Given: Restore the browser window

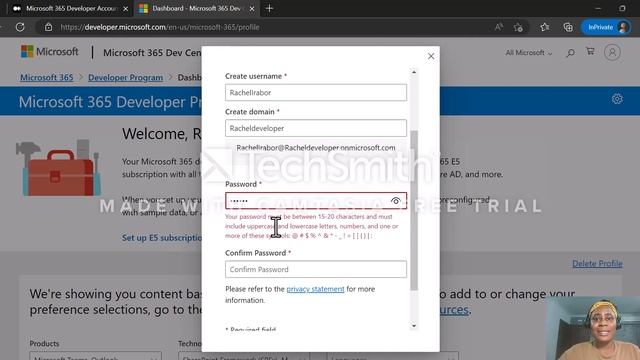Looking at the screenshot, I should click(622, 8).
